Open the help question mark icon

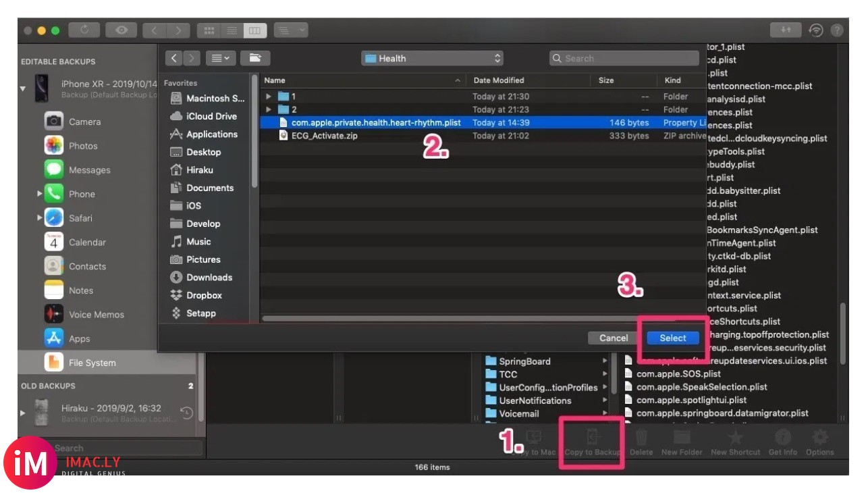pyautogui.click(x=837, y=30)
